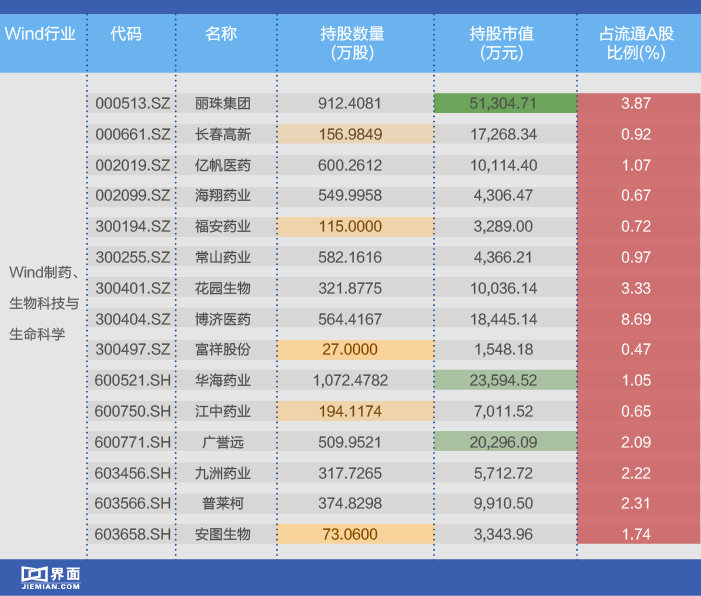Click the stock name 九洲药业
Image resolution: width=701 pixels, height=596 pixels.
tap(223, 473)
